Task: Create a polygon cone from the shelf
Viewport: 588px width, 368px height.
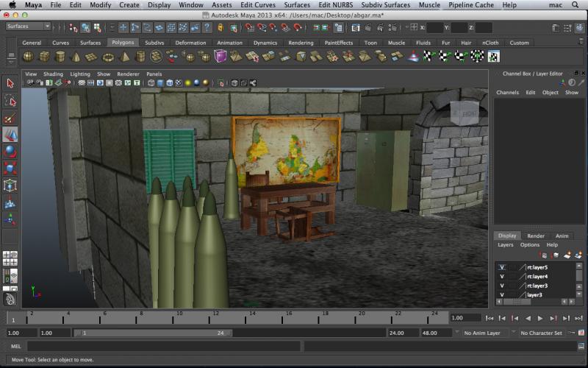Action: [76, 57]
